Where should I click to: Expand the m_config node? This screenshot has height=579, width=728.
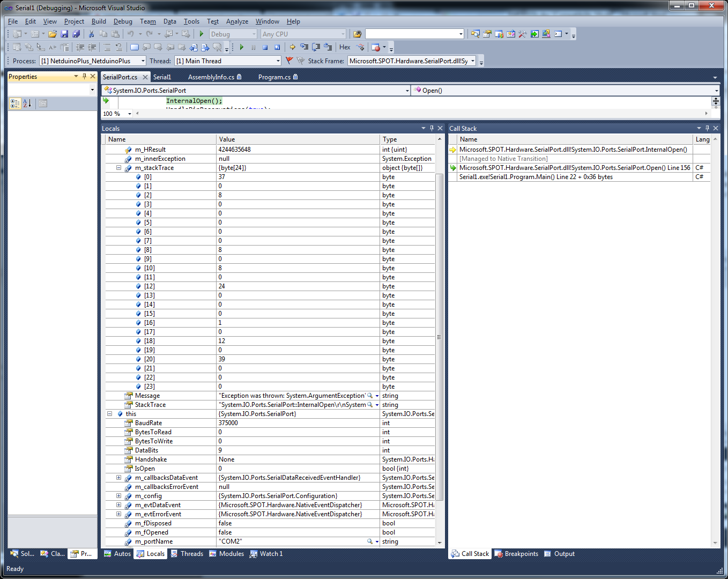tap(118, 496)
